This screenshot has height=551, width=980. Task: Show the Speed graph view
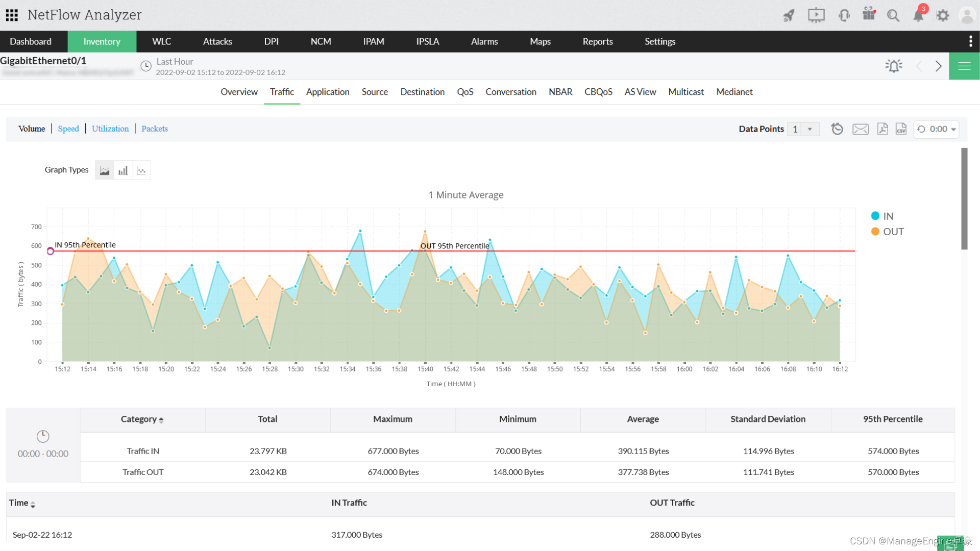click(x=68, y=129)
